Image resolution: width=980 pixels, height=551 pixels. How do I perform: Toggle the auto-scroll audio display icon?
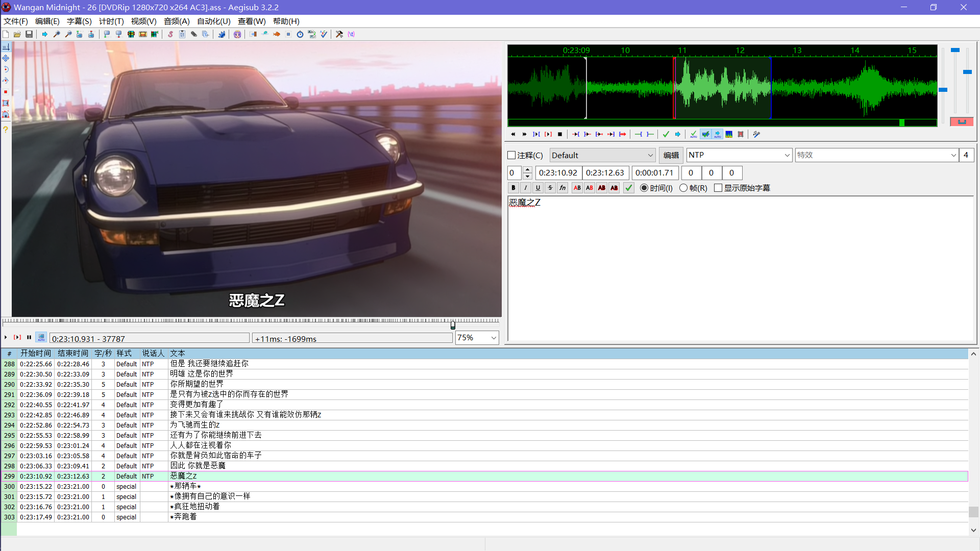(717, 134)
